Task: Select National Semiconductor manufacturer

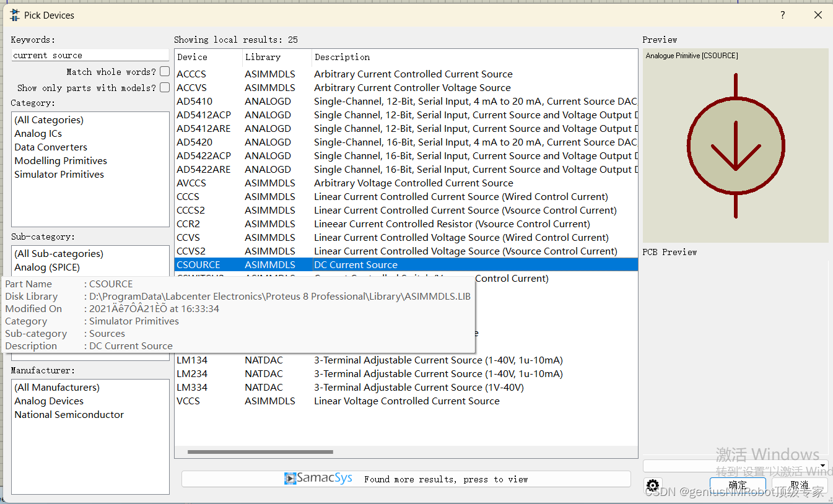Action: [x=90, y=415]
